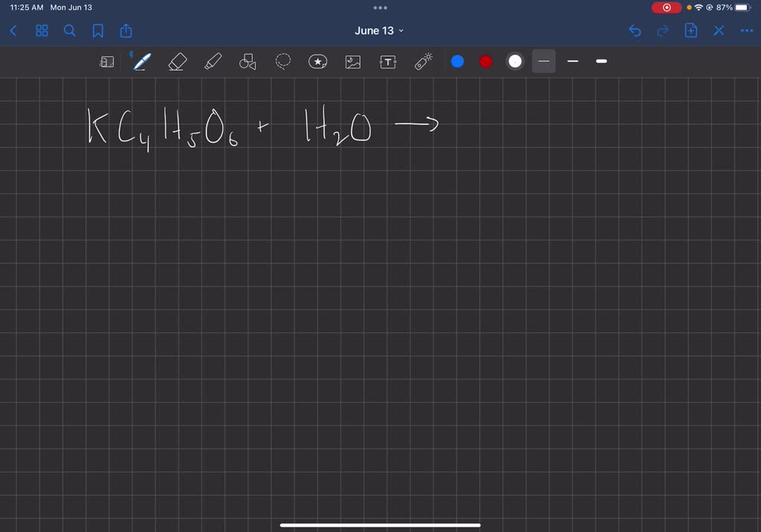
Task: Select the Text box tool
Action: 388,62
